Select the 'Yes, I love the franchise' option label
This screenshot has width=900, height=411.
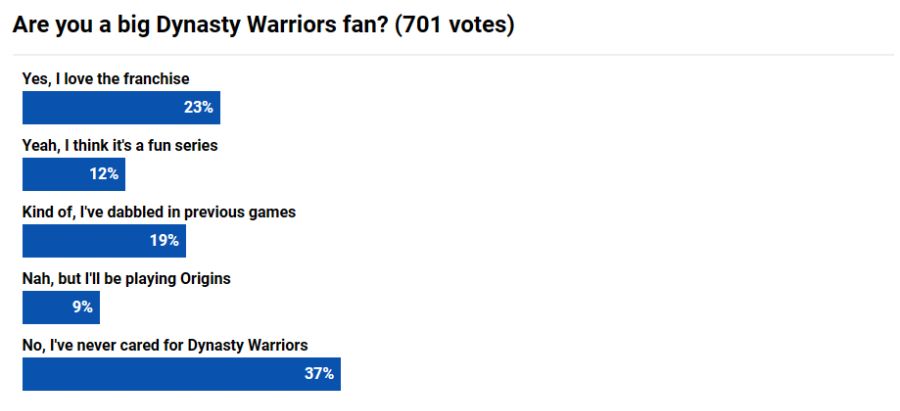pos(106,79)
